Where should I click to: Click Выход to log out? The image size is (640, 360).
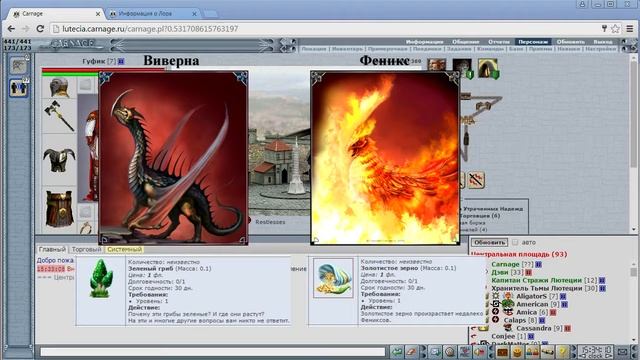click(602, 42)
